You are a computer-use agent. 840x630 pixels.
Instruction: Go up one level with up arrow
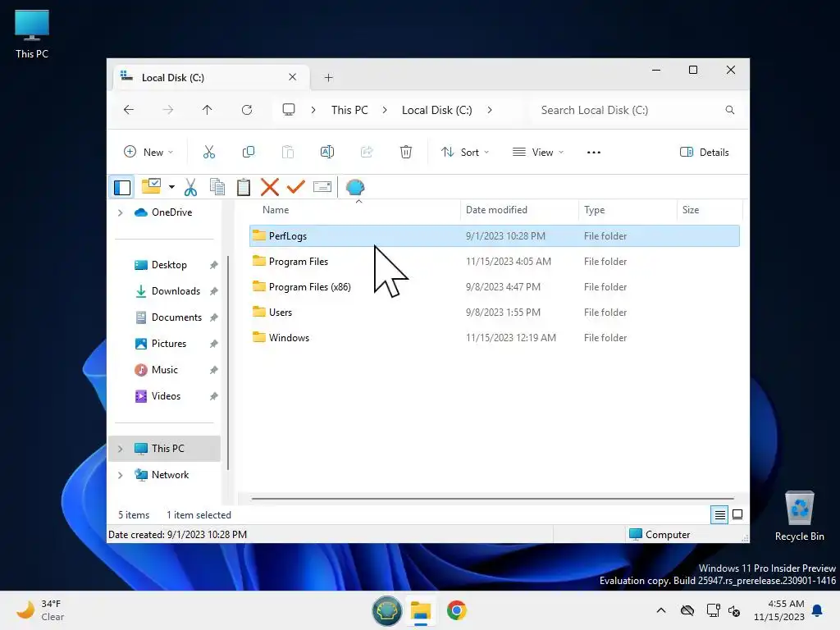208,110
